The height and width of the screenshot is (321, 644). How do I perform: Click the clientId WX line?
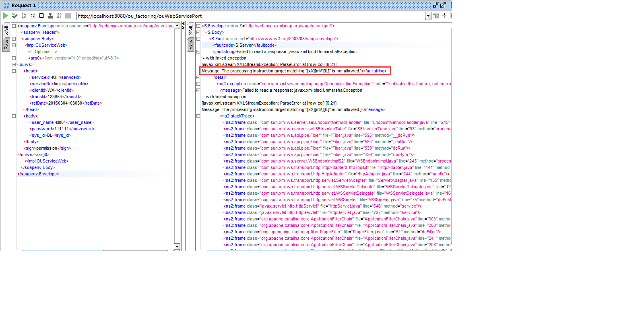click(52, 90)
